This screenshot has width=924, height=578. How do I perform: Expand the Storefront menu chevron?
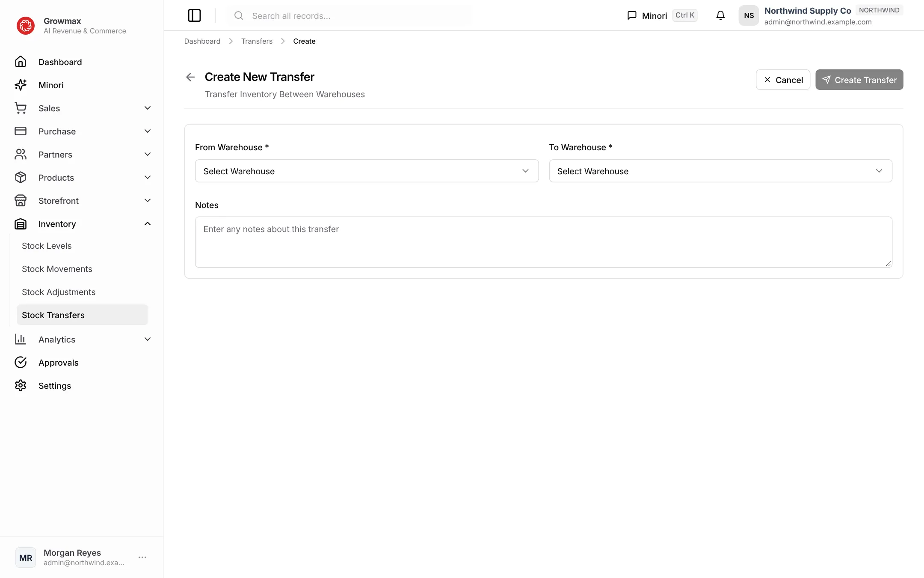pyautogui.click(x=148, y=200)
